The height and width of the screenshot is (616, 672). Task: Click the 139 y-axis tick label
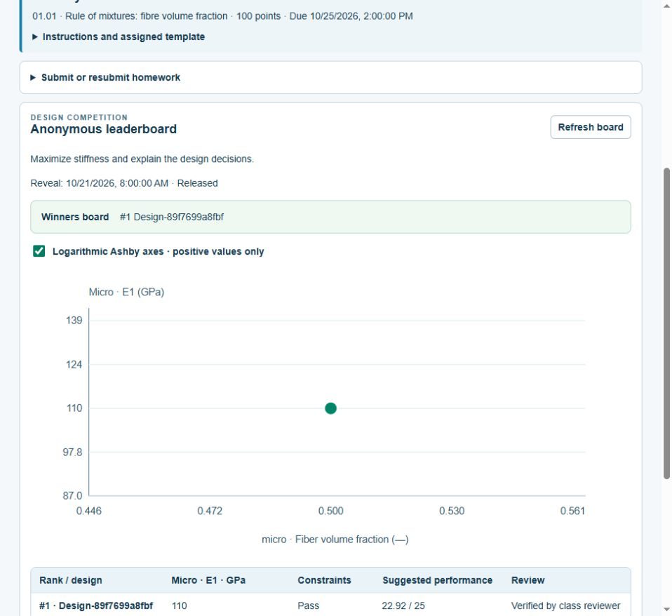pyautogui.click(x=74, y=320)
